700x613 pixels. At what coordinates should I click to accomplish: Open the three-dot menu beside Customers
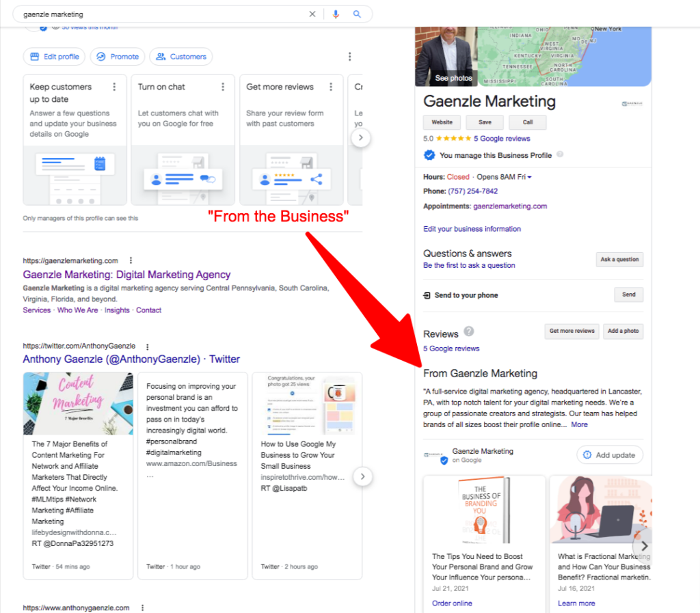[x=349, y=57]
